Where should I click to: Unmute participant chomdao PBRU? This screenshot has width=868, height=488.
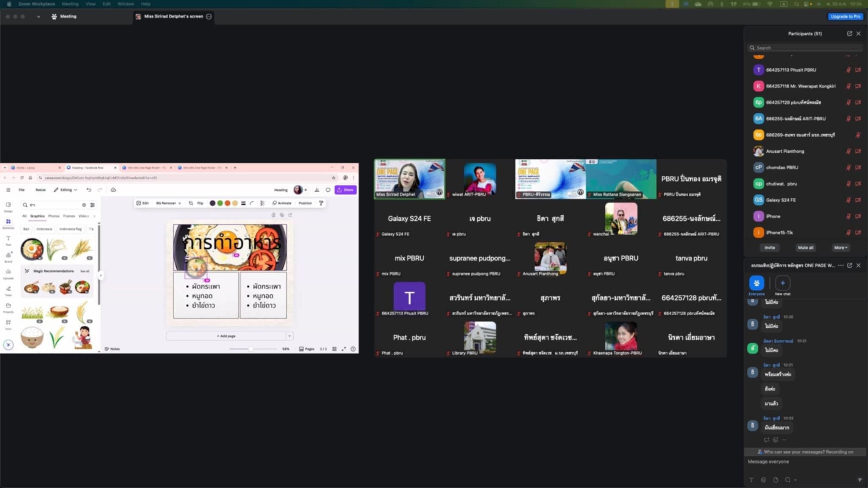[849, 167]
